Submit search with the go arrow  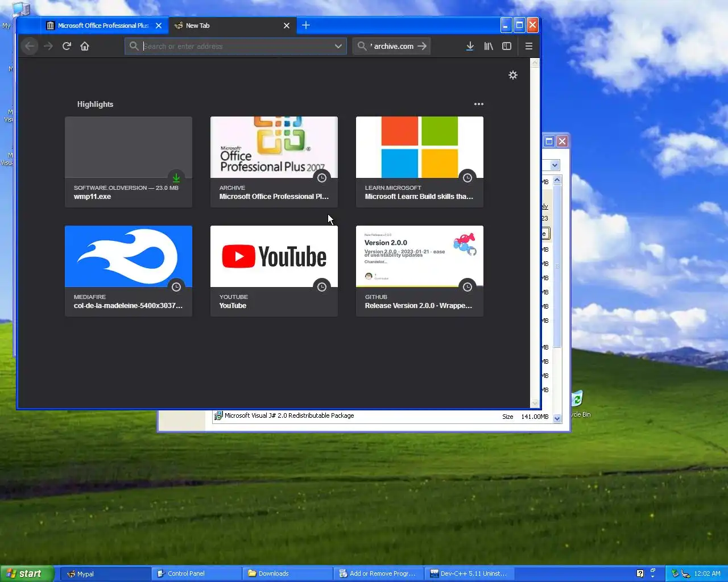(x=422, y=46)
